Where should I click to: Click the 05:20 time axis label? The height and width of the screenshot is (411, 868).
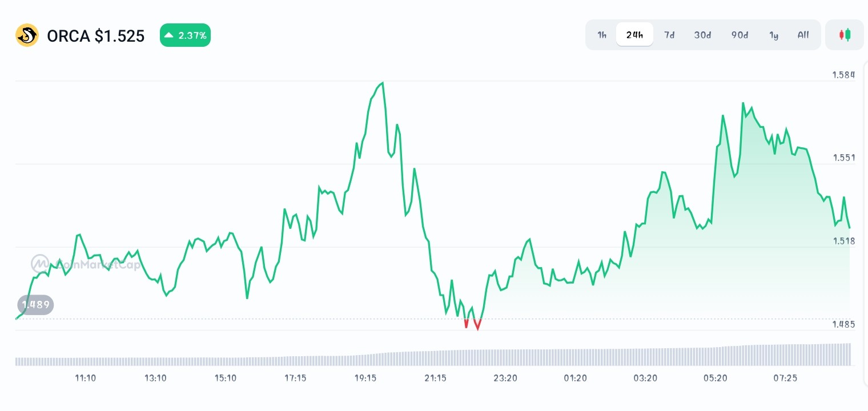716,378
